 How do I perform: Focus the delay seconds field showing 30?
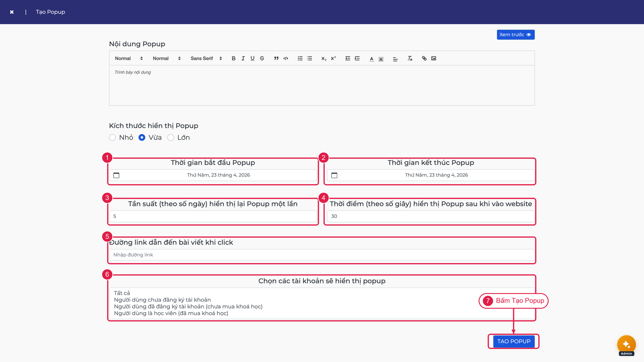click(x=431, y=216)
